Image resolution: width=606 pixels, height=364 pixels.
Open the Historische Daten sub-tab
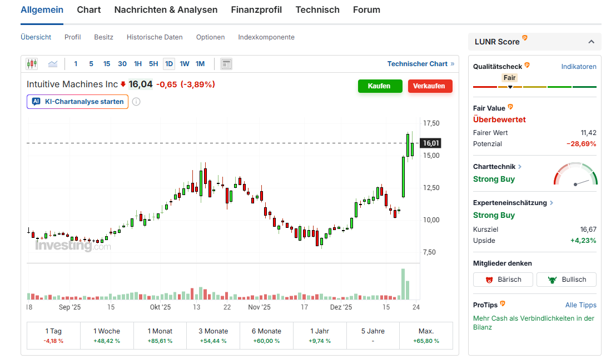155,37
